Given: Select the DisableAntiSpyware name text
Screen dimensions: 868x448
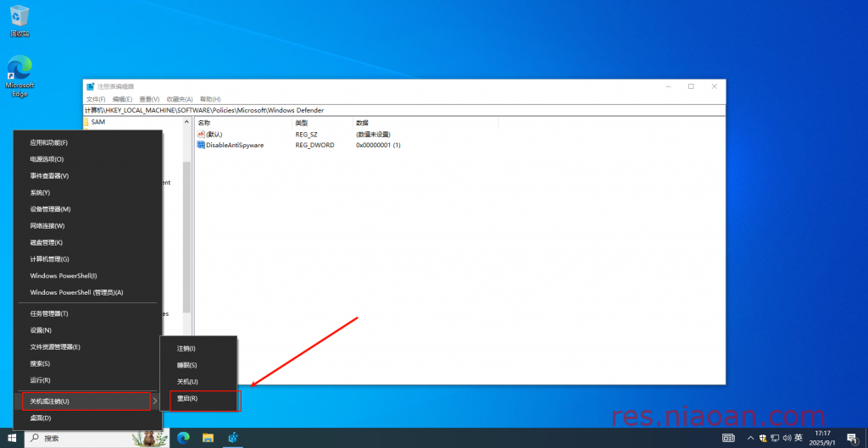Looking at the screenshot, I should 235,146.
